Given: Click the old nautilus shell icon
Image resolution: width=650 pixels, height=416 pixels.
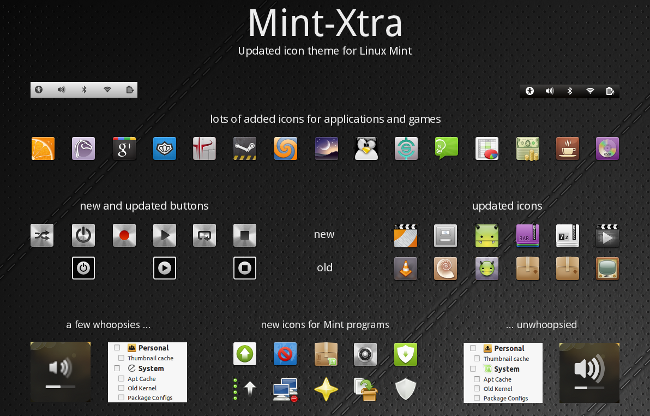Looking at the screenshot, I should [446, 268].
